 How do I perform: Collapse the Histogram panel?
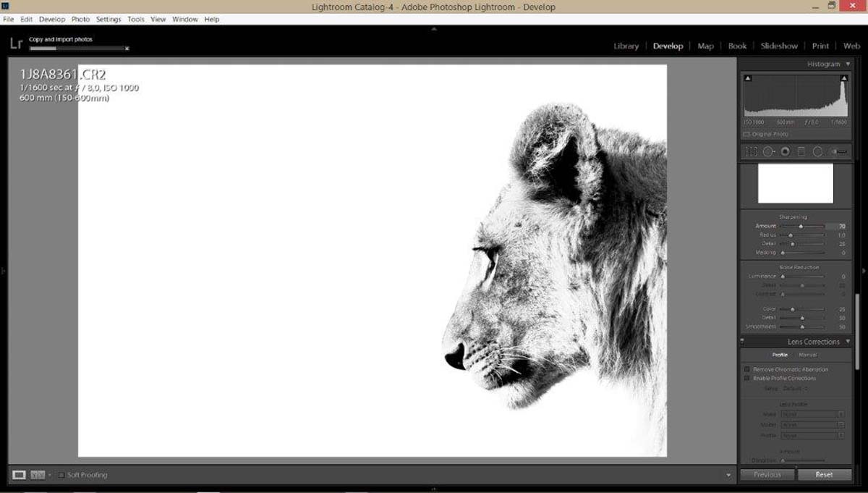(x=848, y=64)
